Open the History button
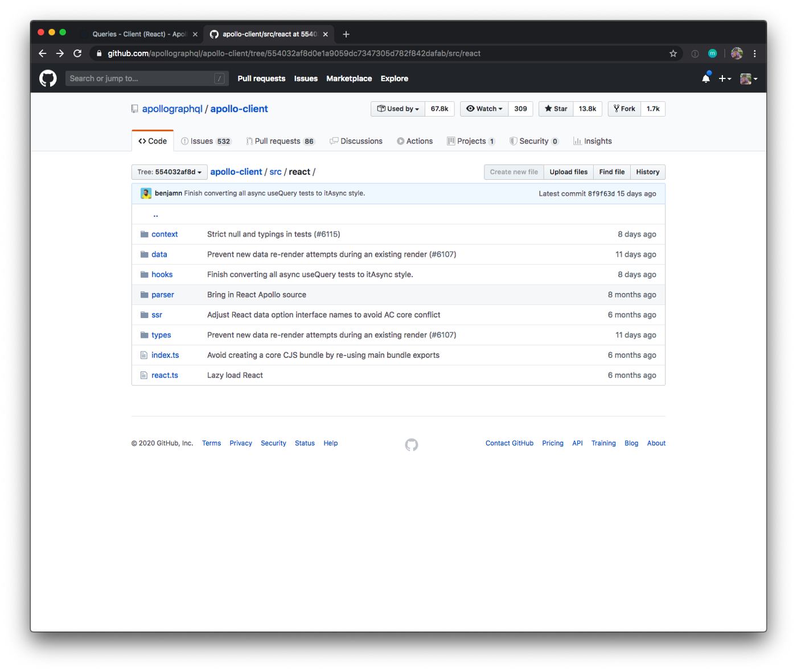Image resolution: width=797 pixels, height=672 pixels. click(648, 172)
